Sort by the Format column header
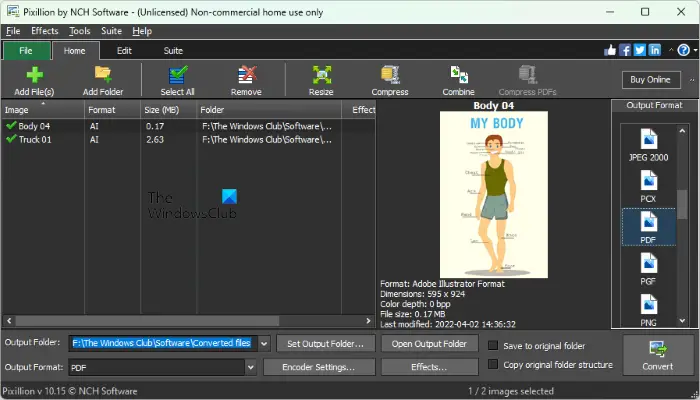 tap(112, 110)
